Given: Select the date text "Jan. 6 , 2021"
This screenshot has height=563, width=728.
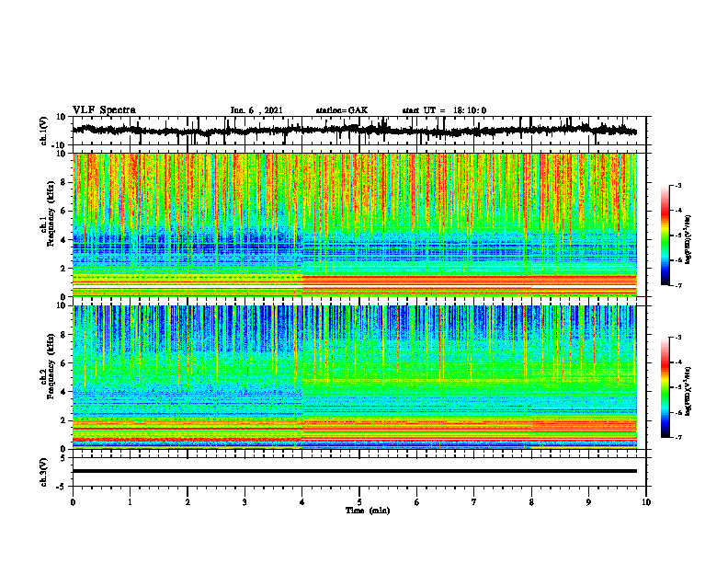Looking at the screenshot, I should click(256, 110).
